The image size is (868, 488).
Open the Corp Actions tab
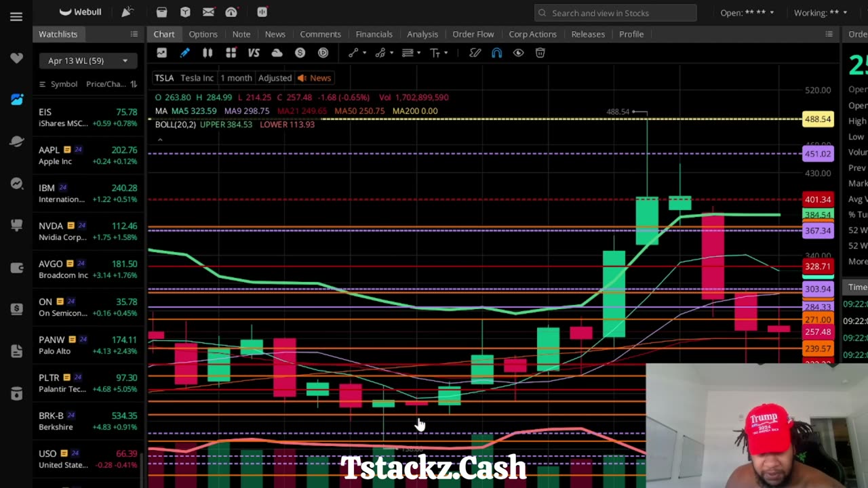(x=532, y=34)
